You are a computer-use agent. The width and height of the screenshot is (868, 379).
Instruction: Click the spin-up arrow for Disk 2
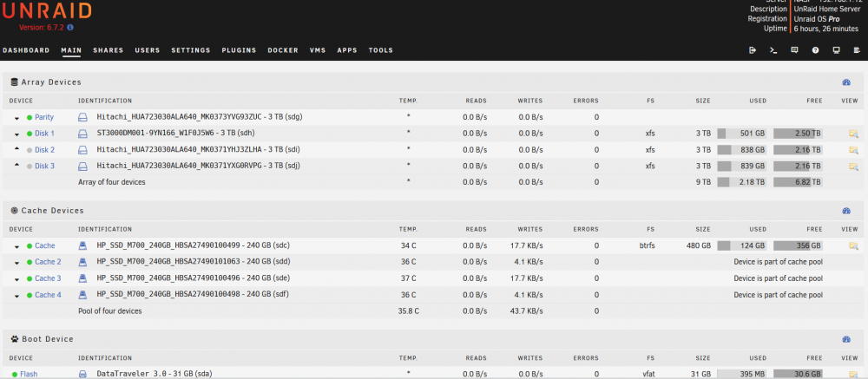[x=16, y=149]
